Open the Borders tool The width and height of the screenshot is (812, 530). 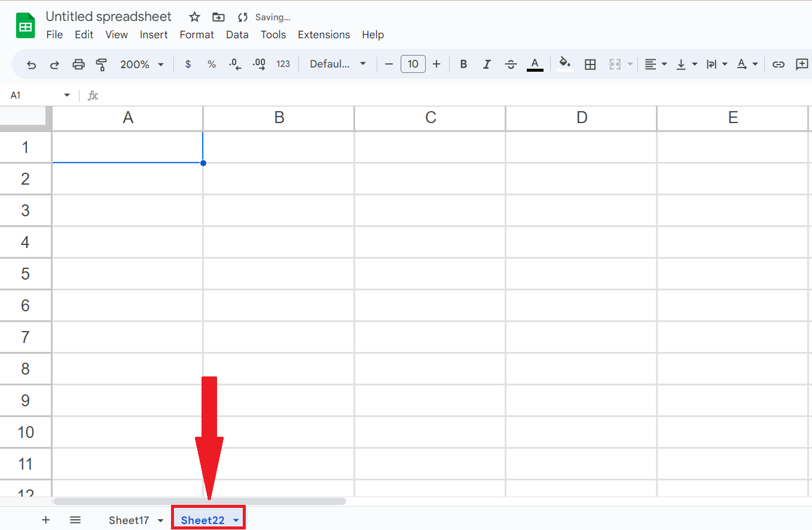click(x=590, y=64)
